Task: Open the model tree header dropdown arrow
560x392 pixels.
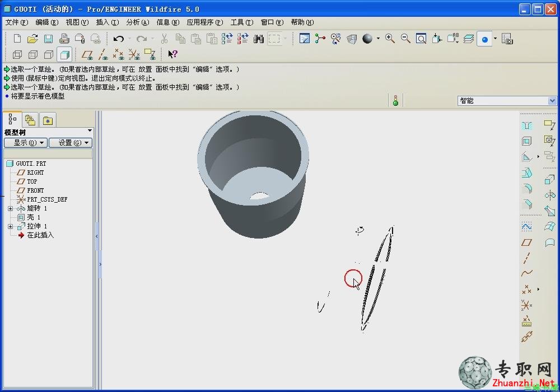Action: point(90,131)
